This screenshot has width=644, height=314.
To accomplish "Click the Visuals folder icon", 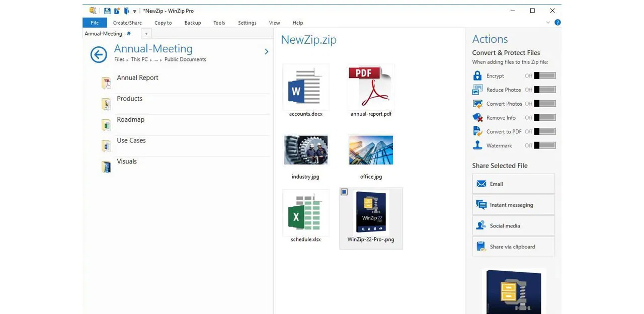I will [106, 167].
